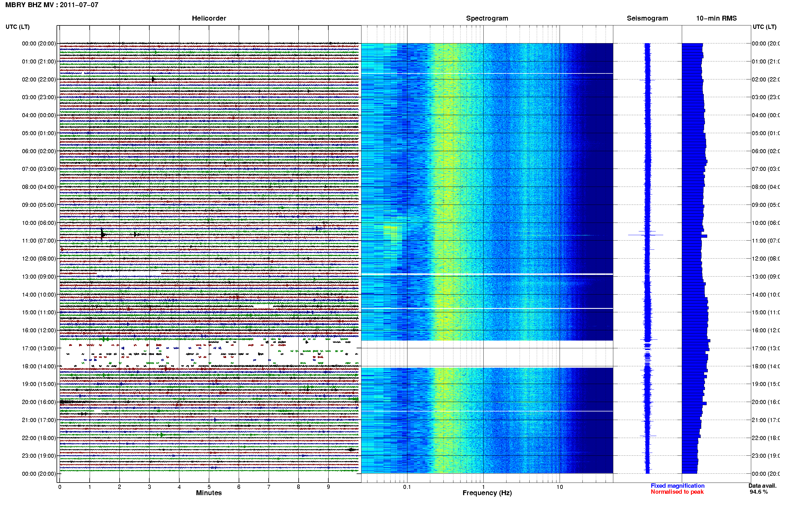812x508 pixels.
Task: Click the left '23:00 (19:00)' time label
Action: coord(39,456)
